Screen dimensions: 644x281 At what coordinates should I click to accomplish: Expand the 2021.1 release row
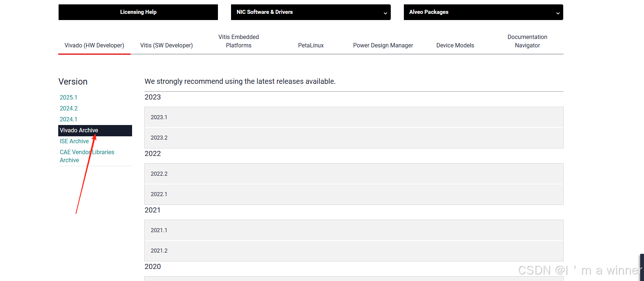[x=354, y=230]
